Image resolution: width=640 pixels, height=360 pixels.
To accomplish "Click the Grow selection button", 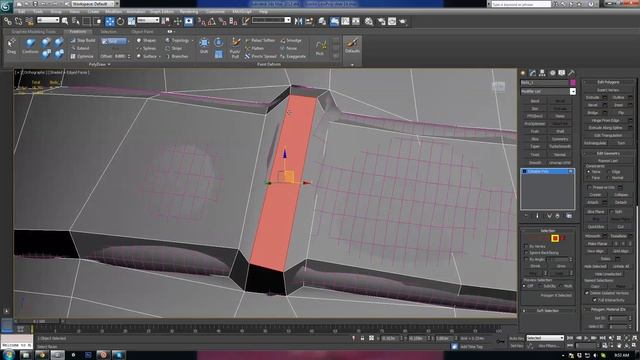I will pos(561,266).
